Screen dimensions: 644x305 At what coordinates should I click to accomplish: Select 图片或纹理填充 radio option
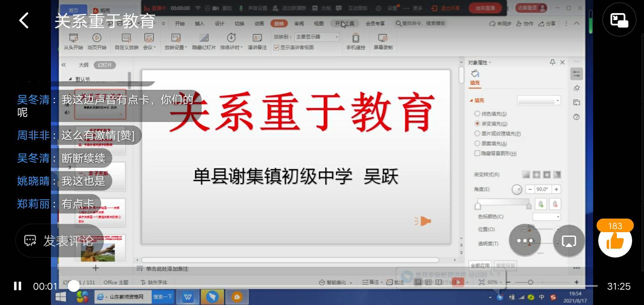(477, 133)
